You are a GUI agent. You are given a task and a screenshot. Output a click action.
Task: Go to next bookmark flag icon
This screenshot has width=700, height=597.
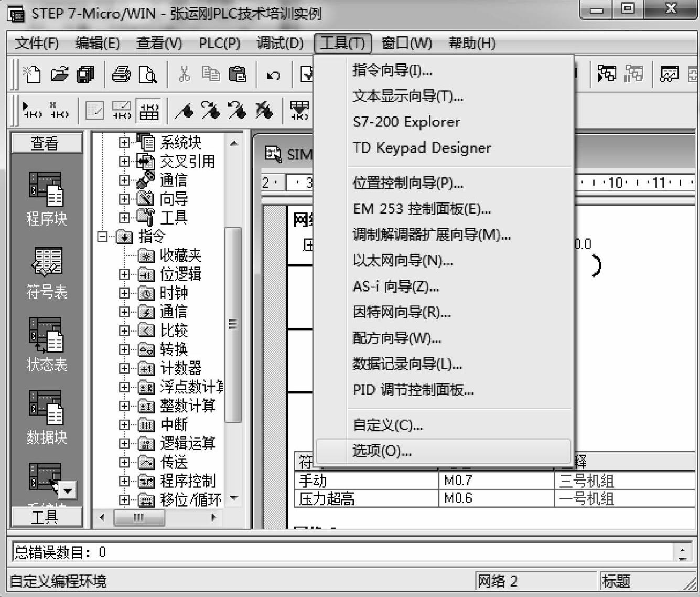click(210, 110)
